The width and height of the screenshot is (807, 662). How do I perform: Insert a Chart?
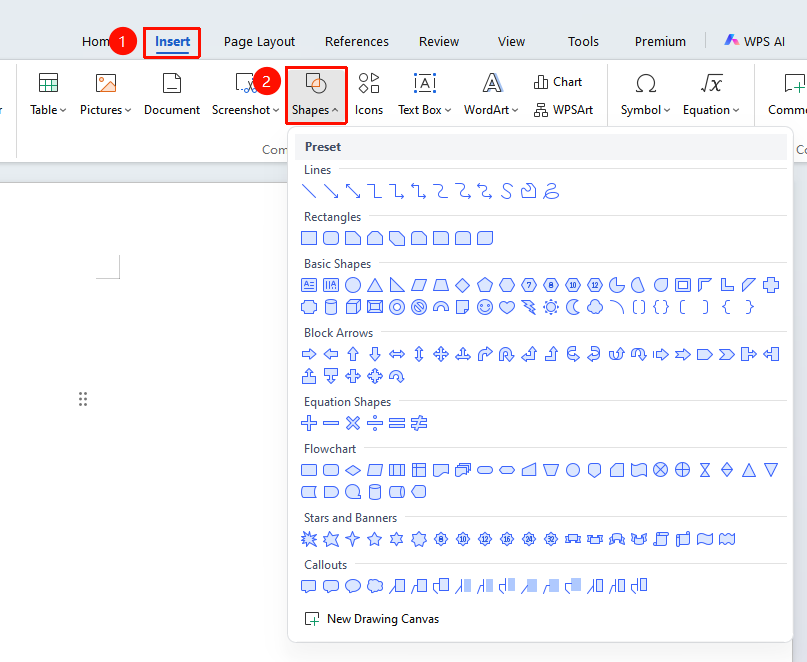pyautogui.click(x=558, y=82)
